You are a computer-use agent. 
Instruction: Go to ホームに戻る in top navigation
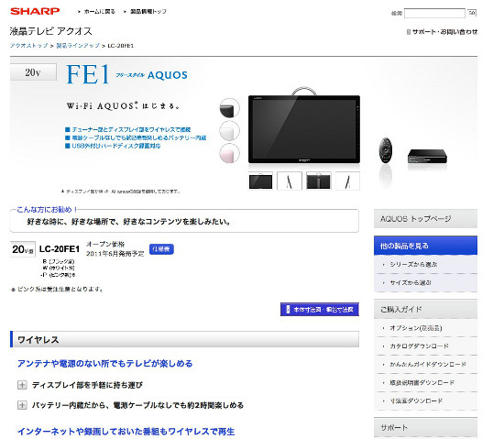[97, 12]
